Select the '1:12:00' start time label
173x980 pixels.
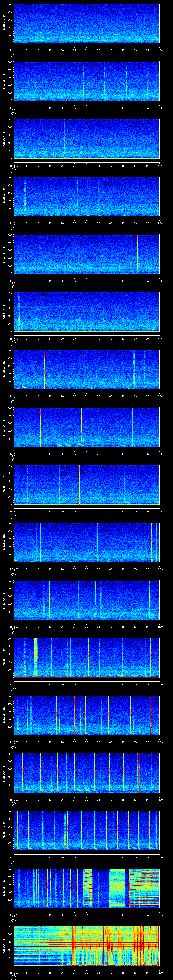(14, 742)
